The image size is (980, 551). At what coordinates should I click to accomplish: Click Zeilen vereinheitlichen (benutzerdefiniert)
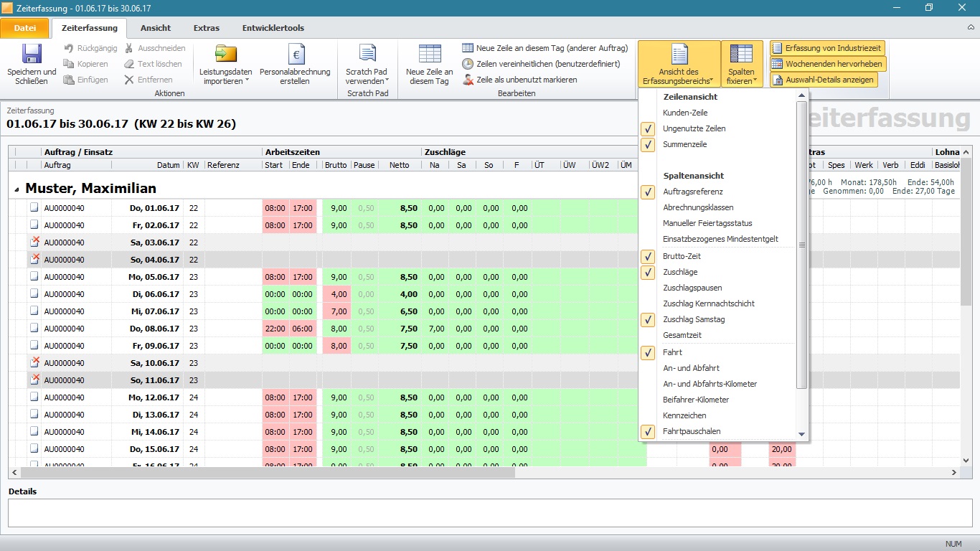[547, 64]
